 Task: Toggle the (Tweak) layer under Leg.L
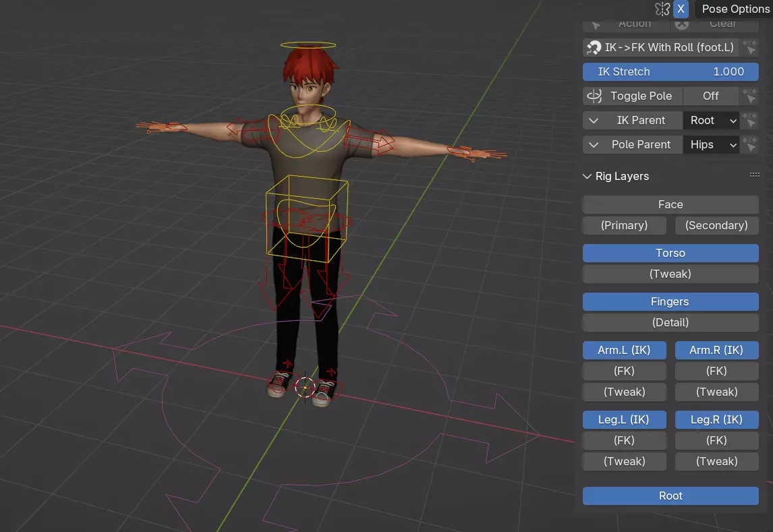(x=624, y=462)
